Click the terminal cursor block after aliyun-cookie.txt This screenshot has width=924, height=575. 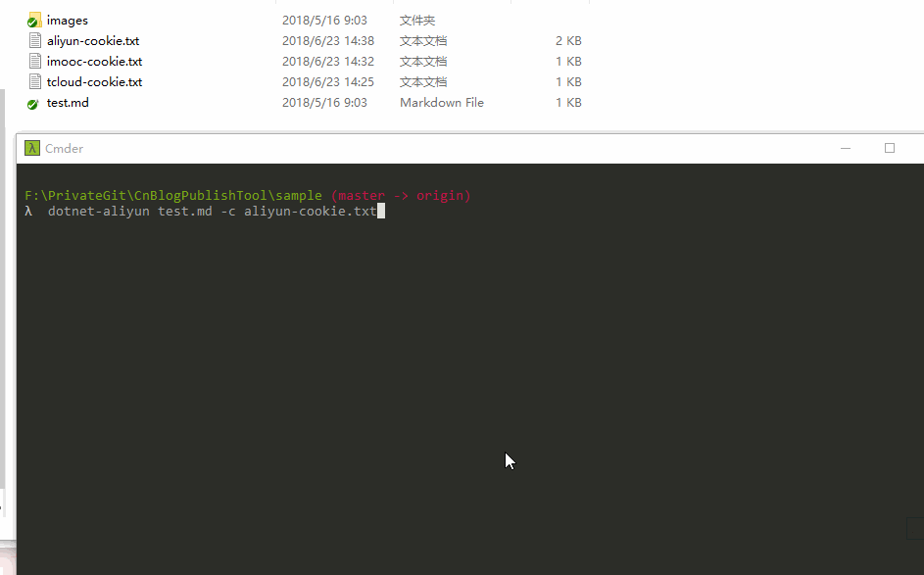381,211
